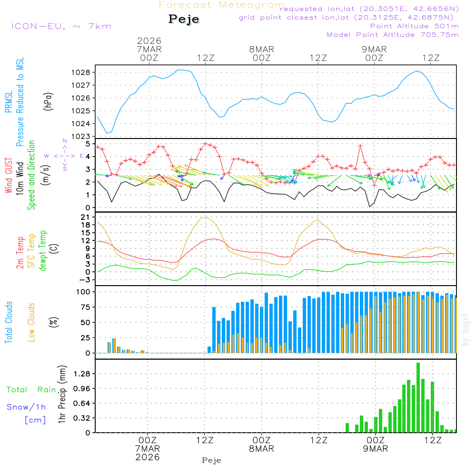Click the red Wind GUST legend label
476x476 pixels.
pos(9,176)
